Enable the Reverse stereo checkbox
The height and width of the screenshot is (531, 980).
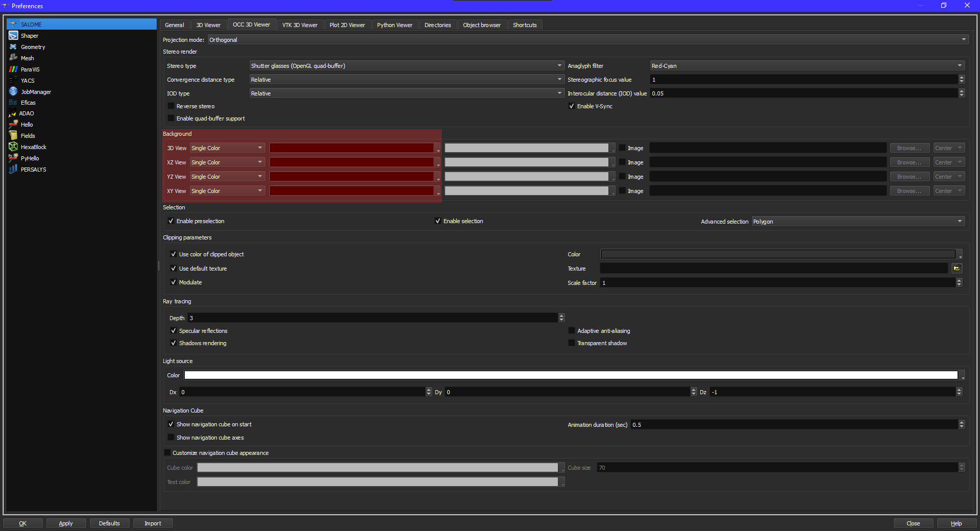(x=171, y=106)
